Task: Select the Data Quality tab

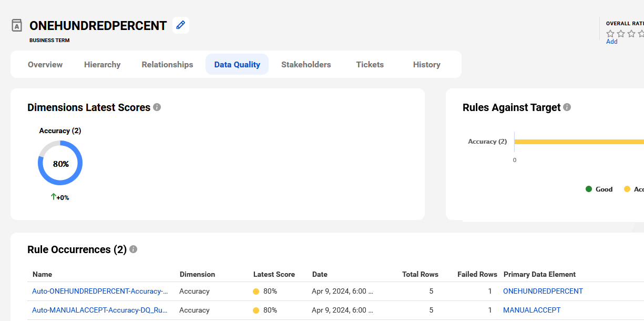Action: (x=237, y=64)
